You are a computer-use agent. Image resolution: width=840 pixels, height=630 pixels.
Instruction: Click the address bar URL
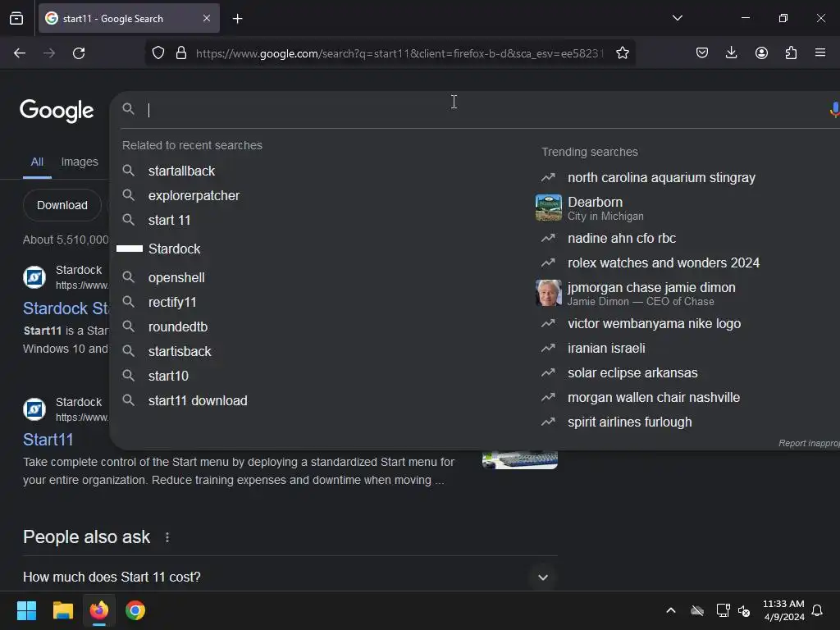(399, 53)
